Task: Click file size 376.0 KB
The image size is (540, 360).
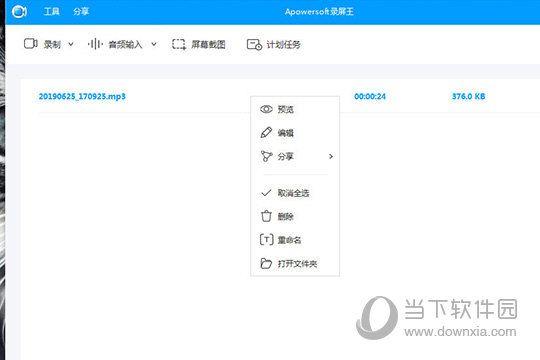Action: (468, 96)
